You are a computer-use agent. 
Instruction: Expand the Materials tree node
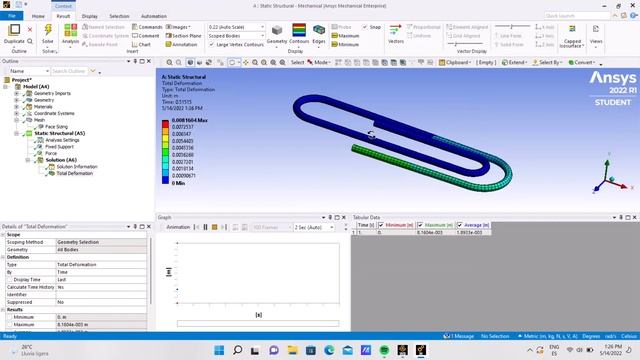(17, 107)
